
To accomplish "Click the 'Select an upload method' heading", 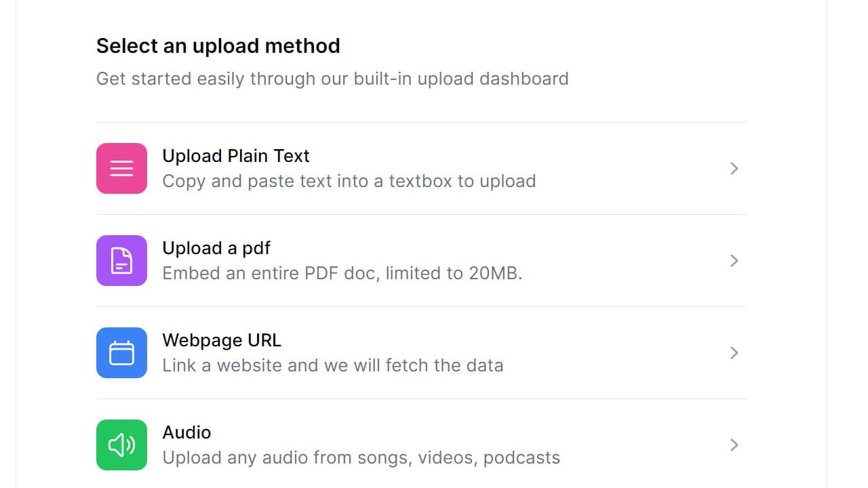I will [x=218, y=46].
